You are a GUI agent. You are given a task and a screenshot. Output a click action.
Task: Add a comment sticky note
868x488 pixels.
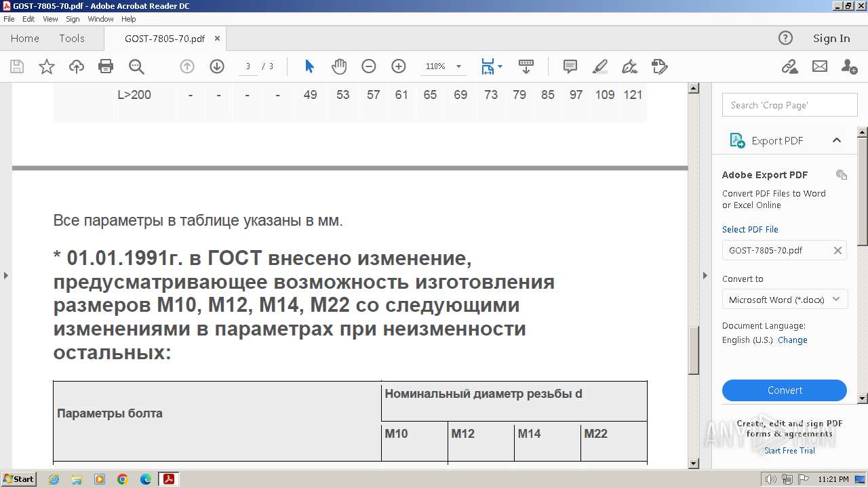coord(570,66)
